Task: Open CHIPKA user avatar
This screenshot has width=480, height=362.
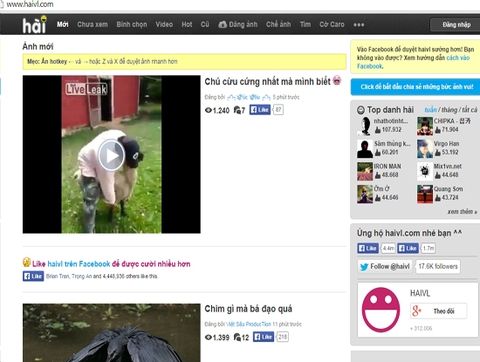Action: (x=425, y=126)
